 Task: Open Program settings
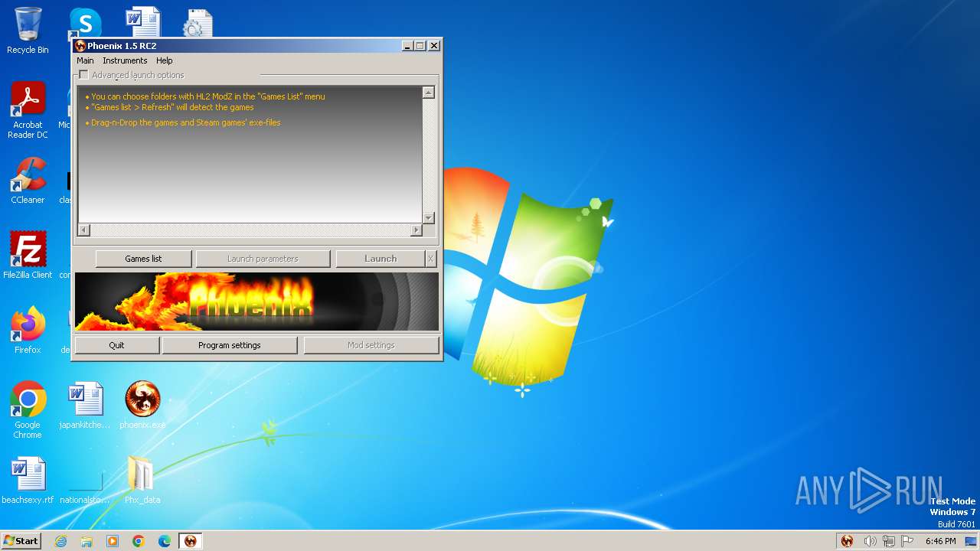pos(230,345)
